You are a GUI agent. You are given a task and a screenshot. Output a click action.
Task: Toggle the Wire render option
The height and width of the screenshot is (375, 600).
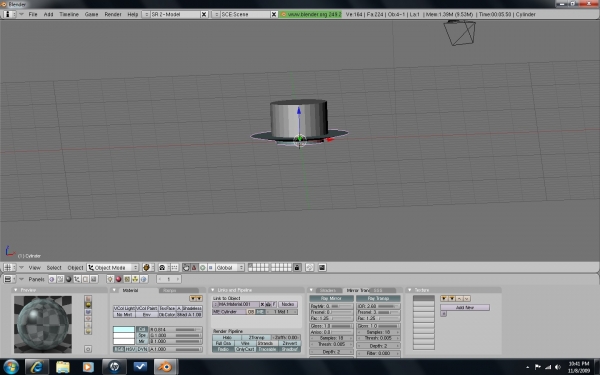click(245, 343)
